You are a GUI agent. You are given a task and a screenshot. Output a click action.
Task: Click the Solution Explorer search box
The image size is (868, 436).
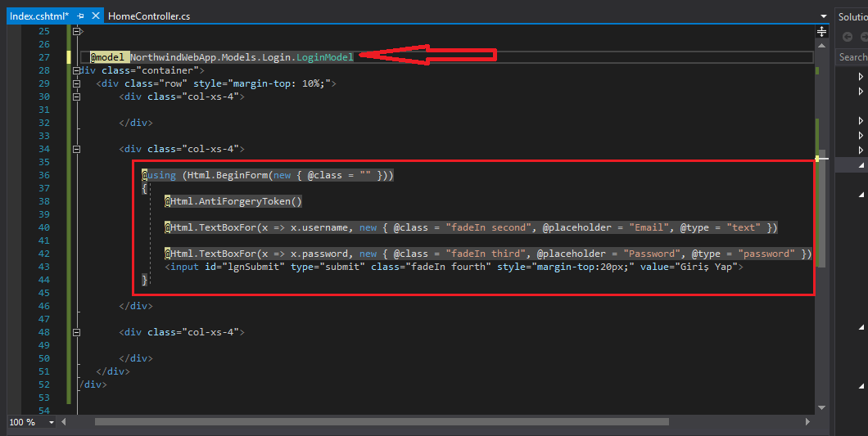[x=852, y=57]
